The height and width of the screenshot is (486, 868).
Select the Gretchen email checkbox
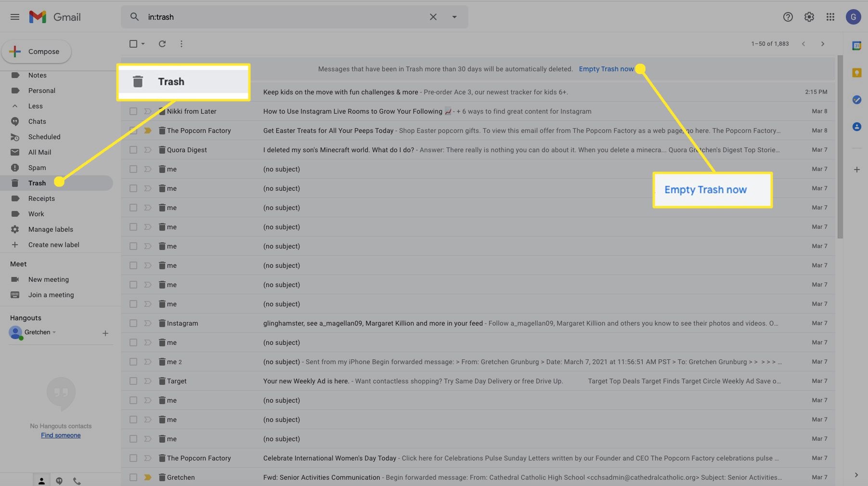tap(133, 477)
